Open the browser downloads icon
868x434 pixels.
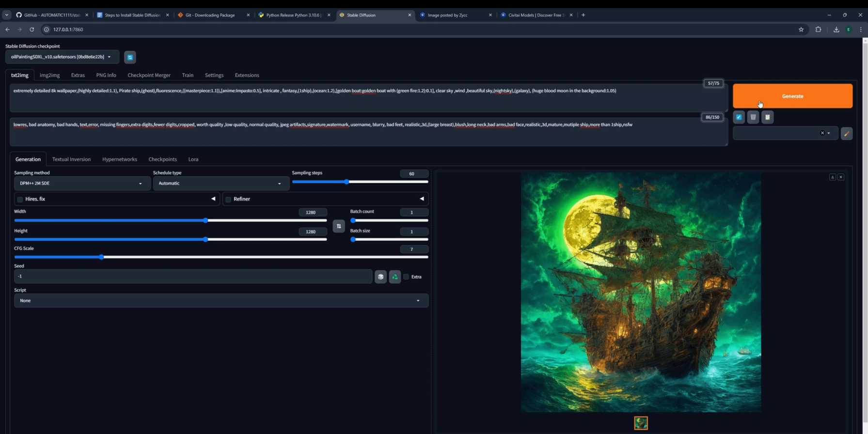click(x=836, y=30)
